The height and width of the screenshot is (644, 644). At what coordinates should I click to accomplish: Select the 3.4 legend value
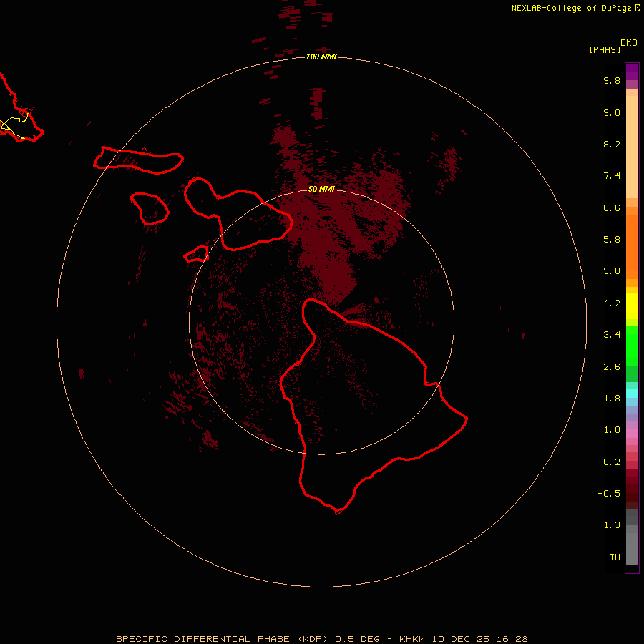coord(612,335)
